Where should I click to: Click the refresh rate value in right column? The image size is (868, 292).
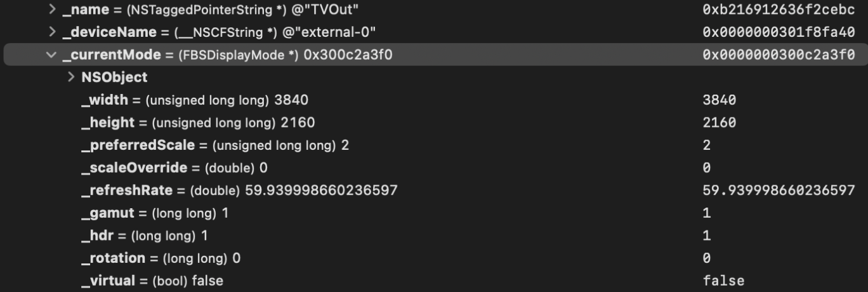click(x=779, y=190)
